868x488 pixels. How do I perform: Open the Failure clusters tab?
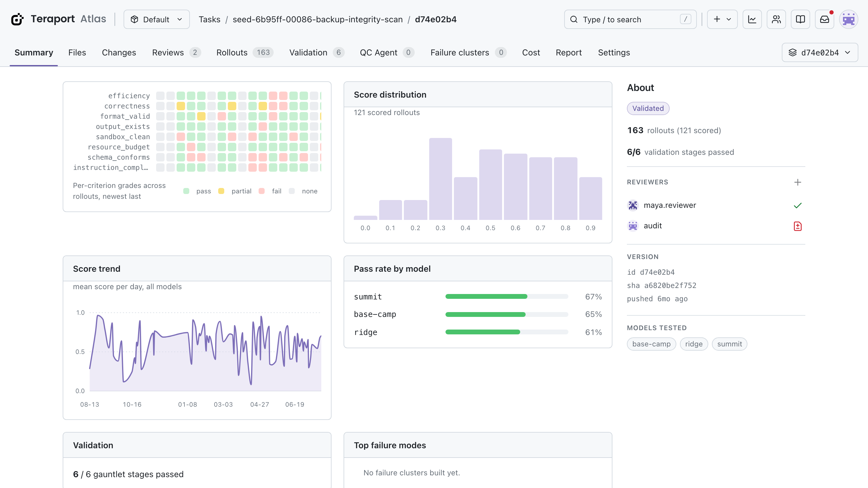pyautogui.click(x=468, y=52)
